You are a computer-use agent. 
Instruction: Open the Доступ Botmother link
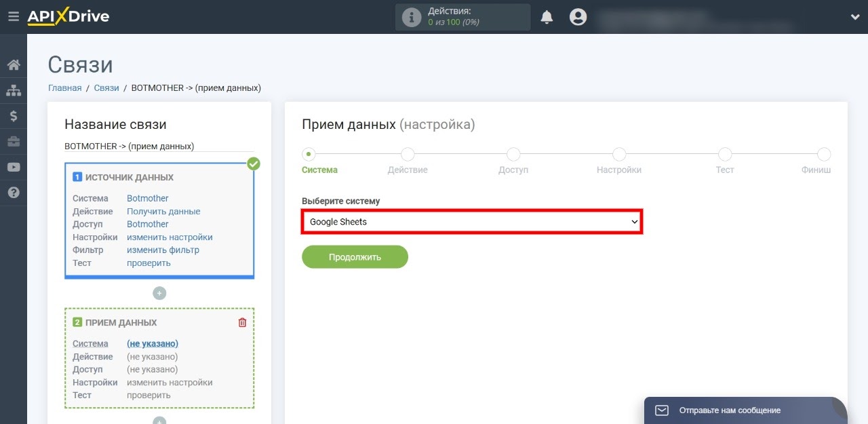pyautogui.click(x=148, y=224)
